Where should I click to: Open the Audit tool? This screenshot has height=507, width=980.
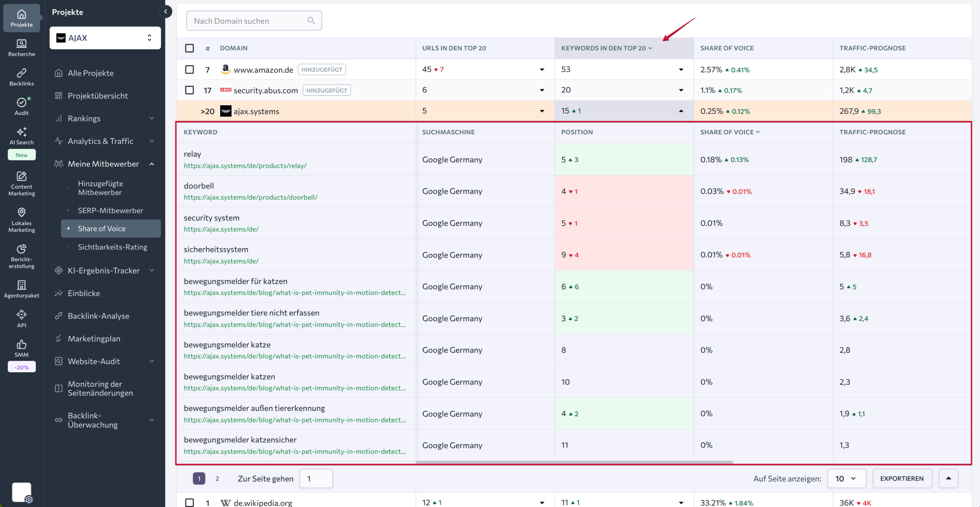[21, 106]
